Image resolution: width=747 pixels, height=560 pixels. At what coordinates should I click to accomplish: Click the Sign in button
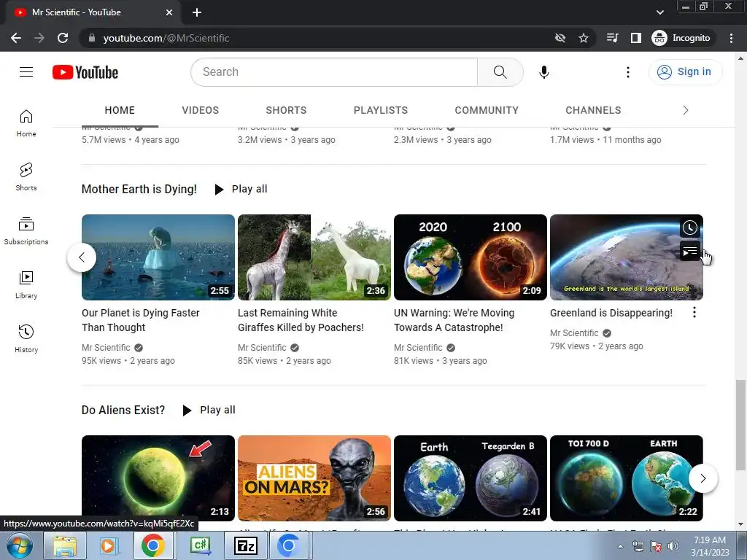tap(685, 72)
